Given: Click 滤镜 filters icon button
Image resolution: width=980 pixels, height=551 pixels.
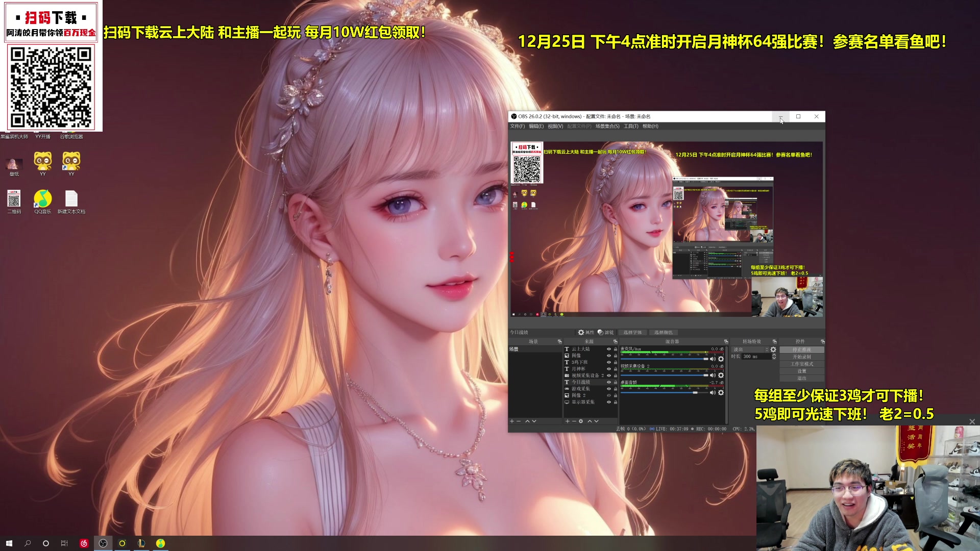Looking at the screenshot, I should coord(605,333).
